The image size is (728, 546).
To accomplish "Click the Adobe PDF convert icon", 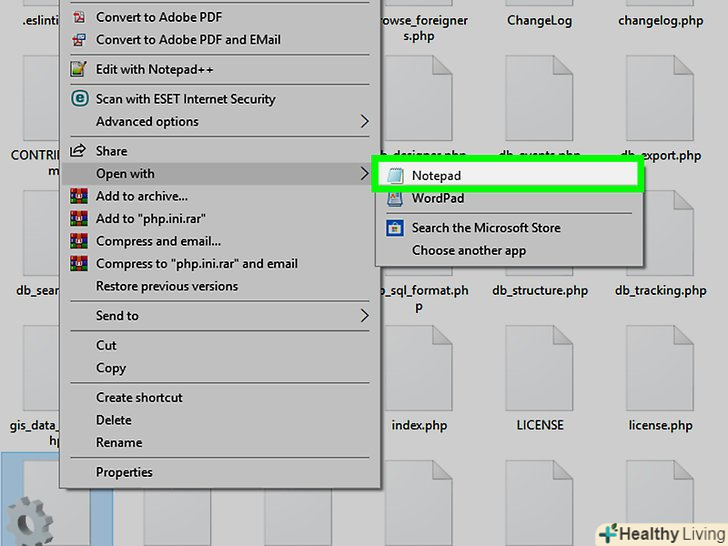I will (79, 17).
